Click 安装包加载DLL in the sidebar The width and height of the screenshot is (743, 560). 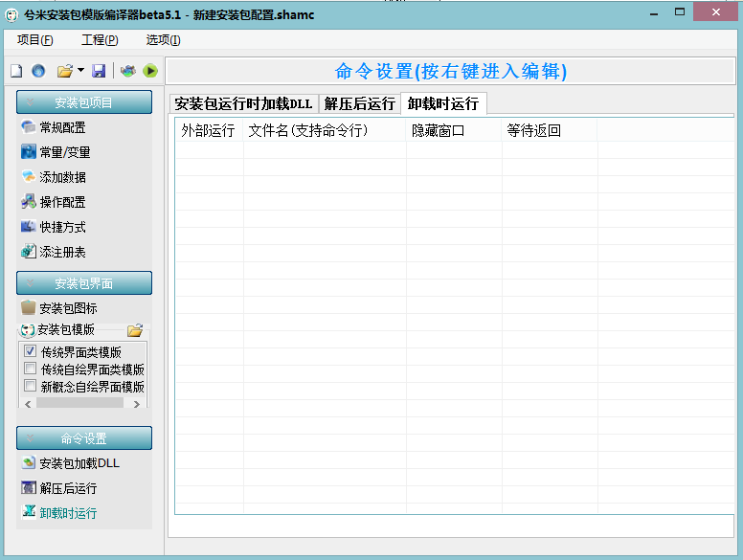tap(79, 463)
